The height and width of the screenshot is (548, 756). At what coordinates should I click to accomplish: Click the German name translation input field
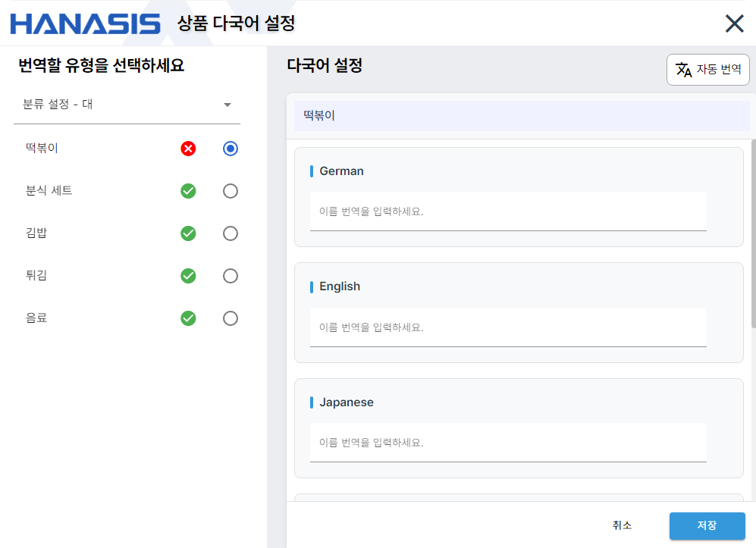(508, 211)
